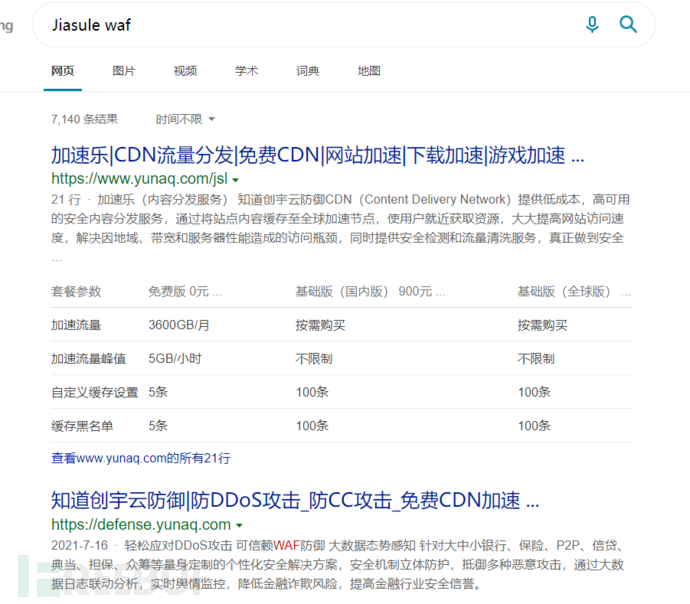Open link 查看www.yunaq.com的所有21行

[141, 458]
